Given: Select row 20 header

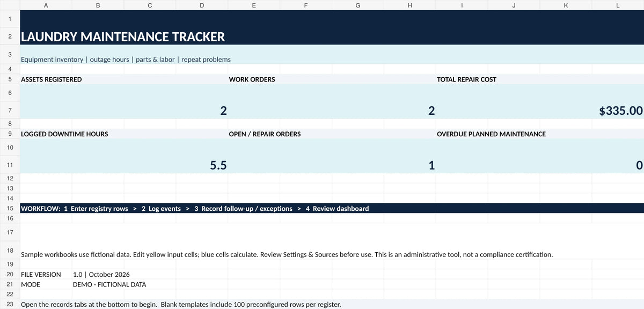Looking at the screenshot, I should click(10, 275).
